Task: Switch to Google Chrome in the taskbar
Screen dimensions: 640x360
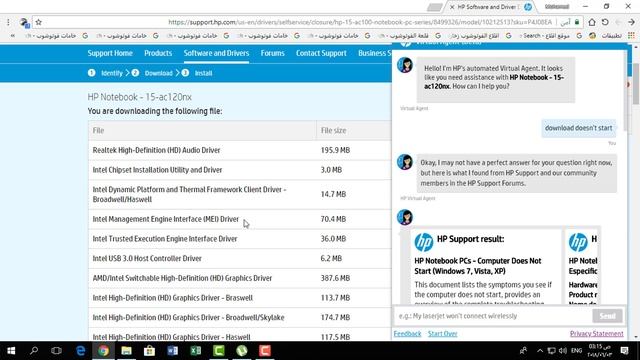Action: click(x=103, y=351)
